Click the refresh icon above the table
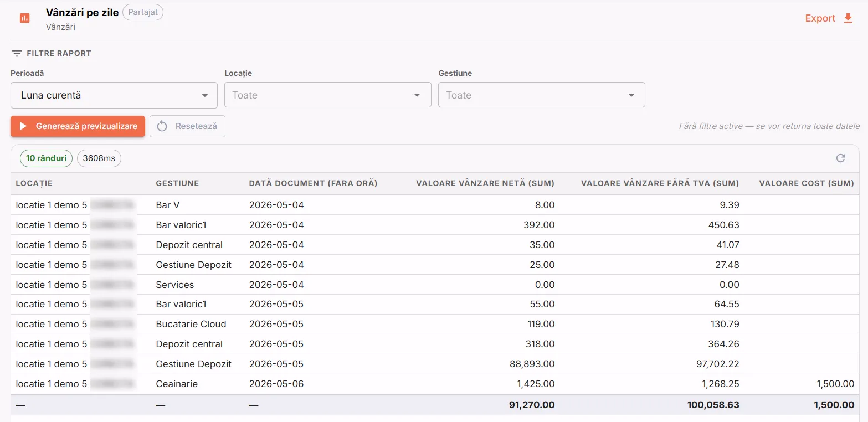Image resolution: width=868 pixels, height=422 pixels. pyautogui.click(x=840, y=158)
